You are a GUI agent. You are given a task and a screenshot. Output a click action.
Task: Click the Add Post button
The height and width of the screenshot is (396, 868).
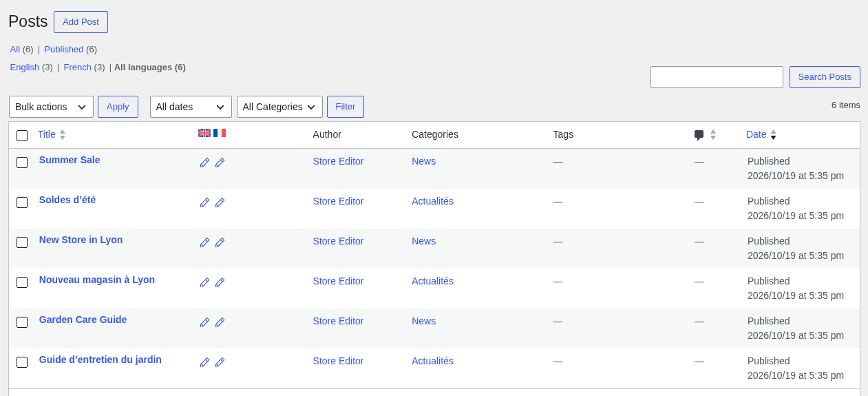(81, 22)
